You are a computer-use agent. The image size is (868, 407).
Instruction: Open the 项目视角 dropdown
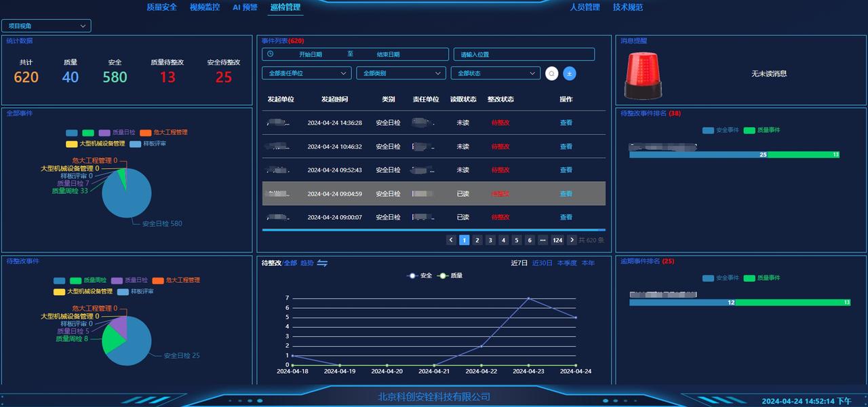tap(46, 26)
